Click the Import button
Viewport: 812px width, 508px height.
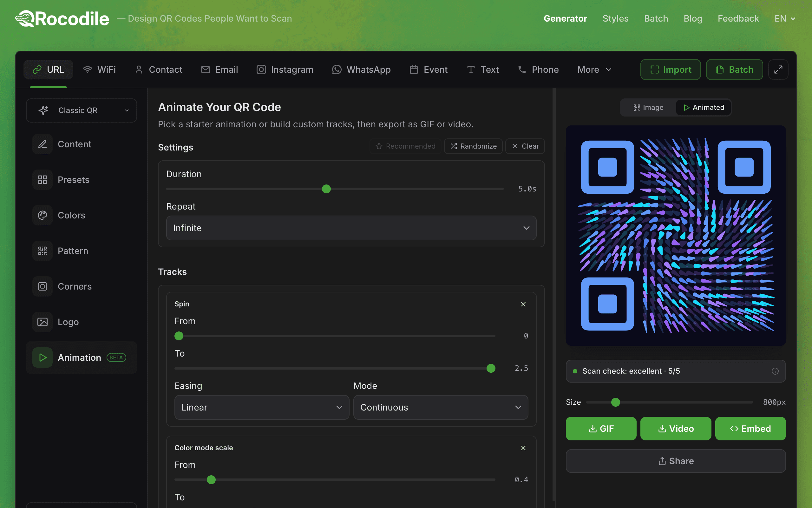click(x=671, y=70)
